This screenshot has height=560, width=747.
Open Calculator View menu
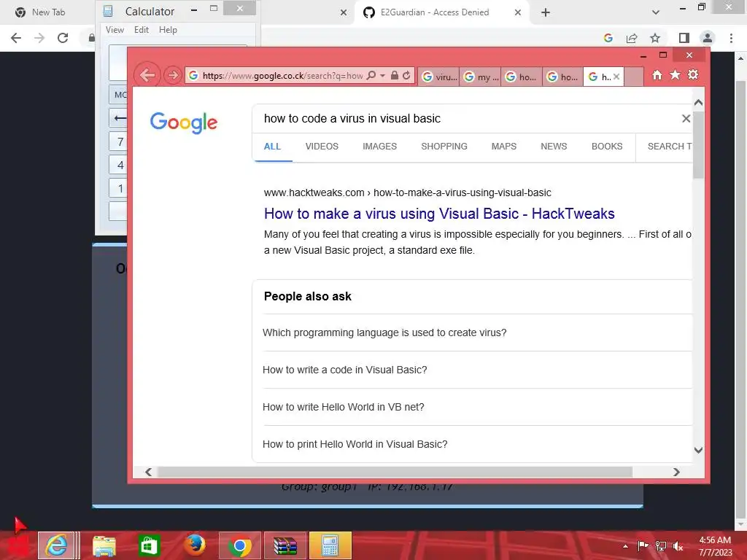[115, 30]
